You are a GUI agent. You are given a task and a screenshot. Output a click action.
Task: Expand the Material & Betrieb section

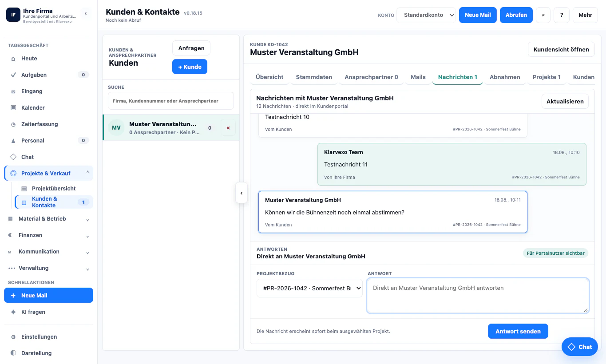click(x=87, y=220)
